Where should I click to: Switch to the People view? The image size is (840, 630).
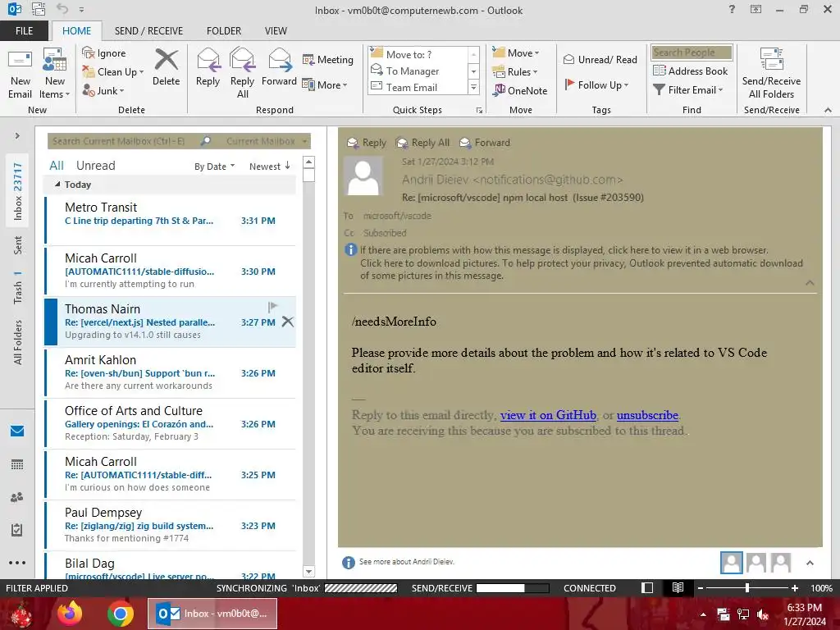coord(17,497)
